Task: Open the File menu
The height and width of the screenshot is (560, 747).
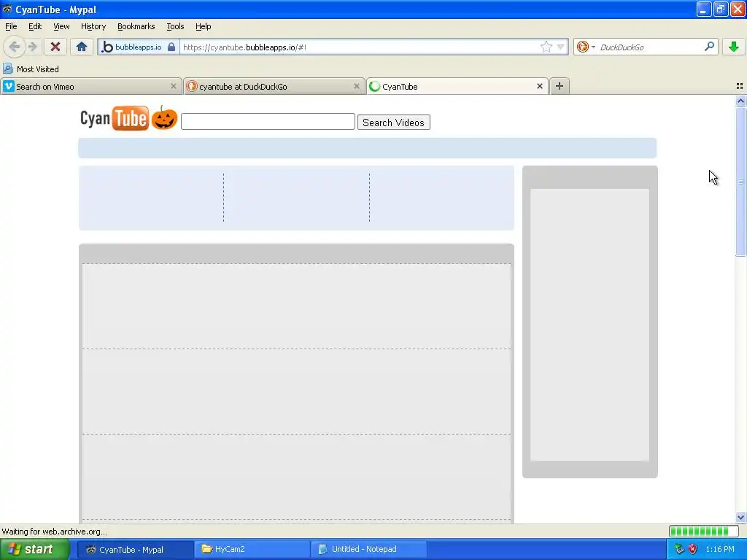Action: (x=11, y=26)
